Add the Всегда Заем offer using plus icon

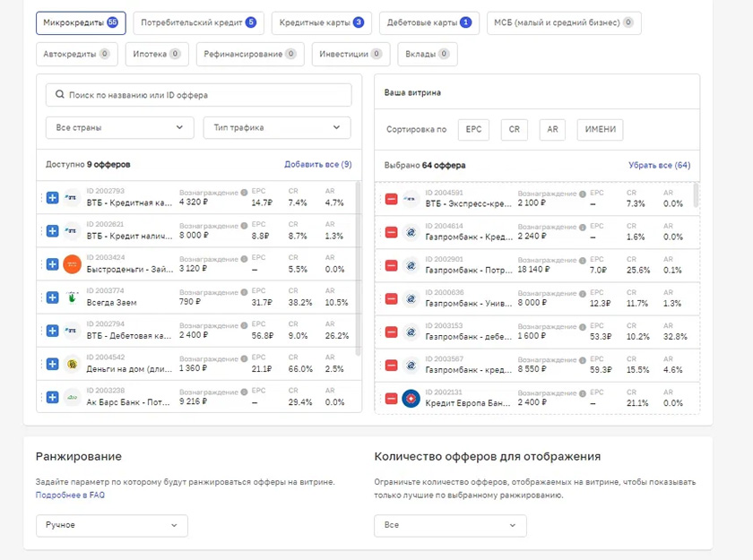pyautogui.click(x=52, y=297)
